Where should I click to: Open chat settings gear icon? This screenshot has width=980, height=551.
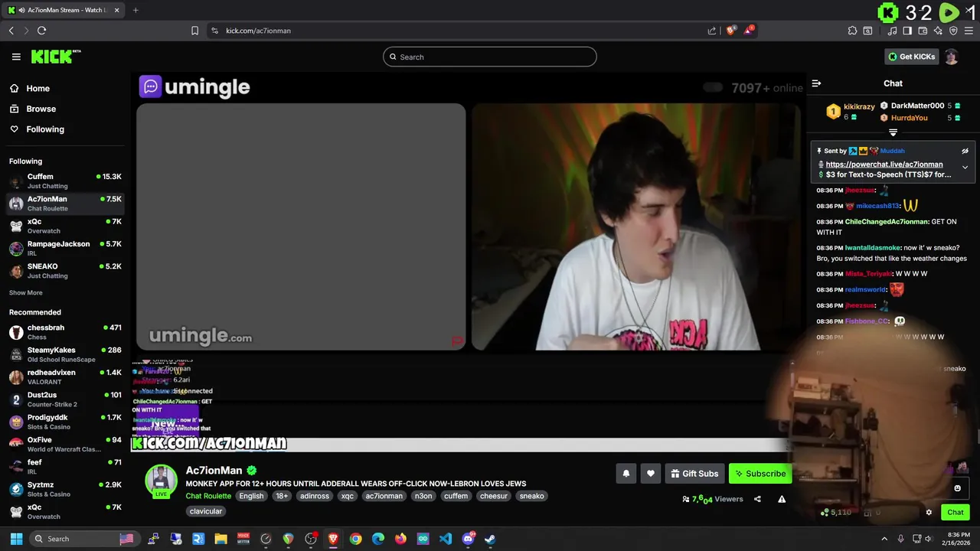929,513
